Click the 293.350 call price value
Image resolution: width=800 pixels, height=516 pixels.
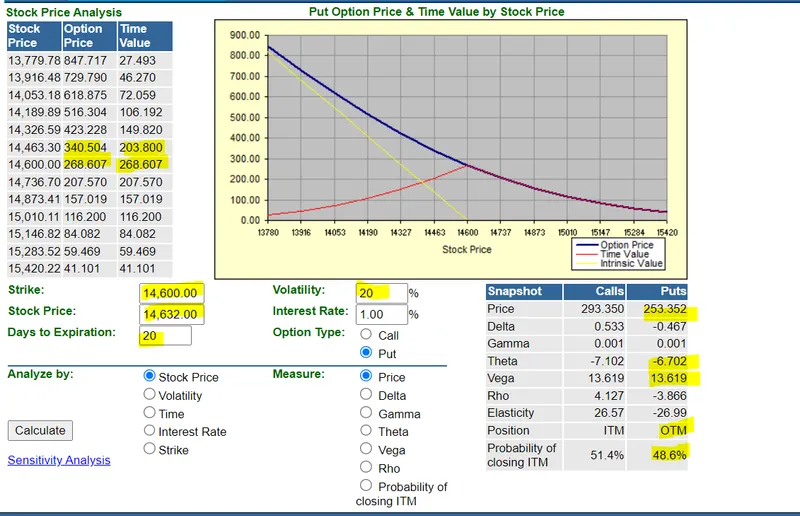coord(594,309)
